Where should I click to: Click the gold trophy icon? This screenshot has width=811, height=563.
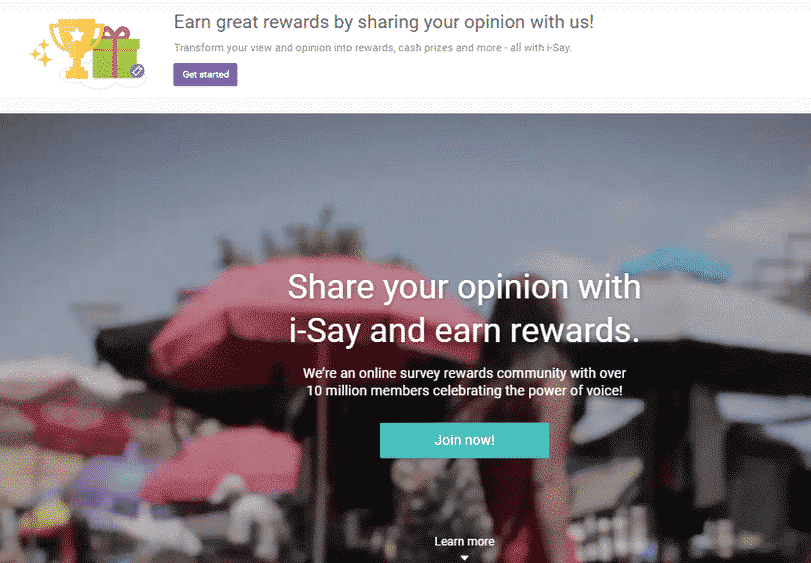pyautogui.click(x=76, y=48)
